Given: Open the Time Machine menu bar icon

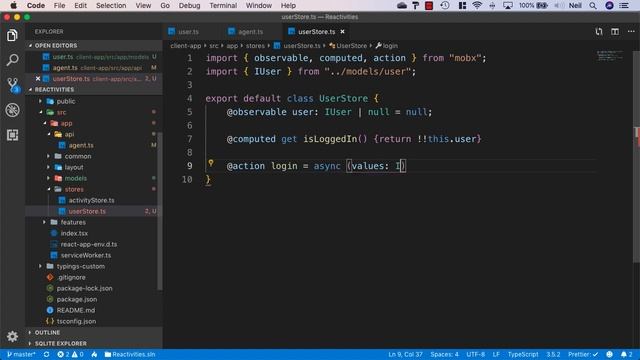Looking at the screenshot, I should 445,5.
